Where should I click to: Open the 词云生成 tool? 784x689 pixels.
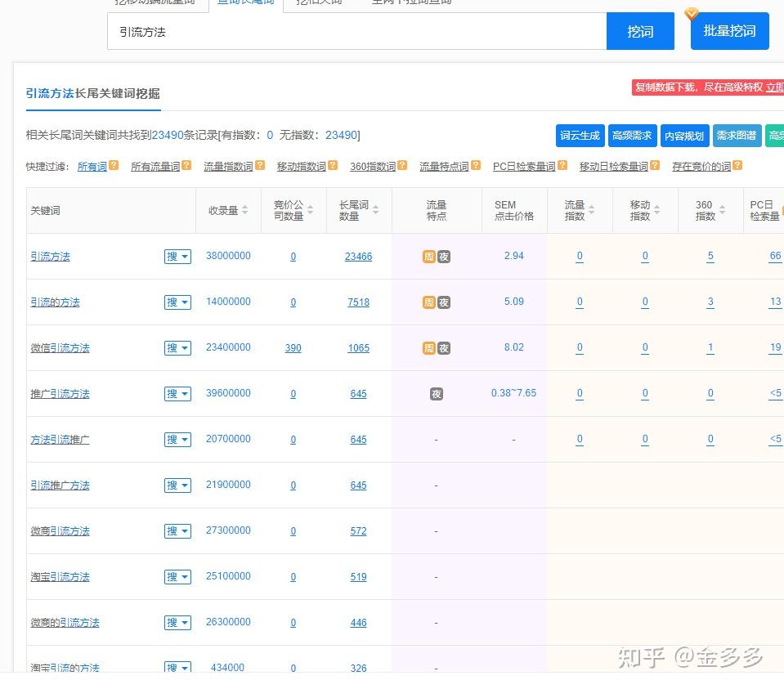580,136
